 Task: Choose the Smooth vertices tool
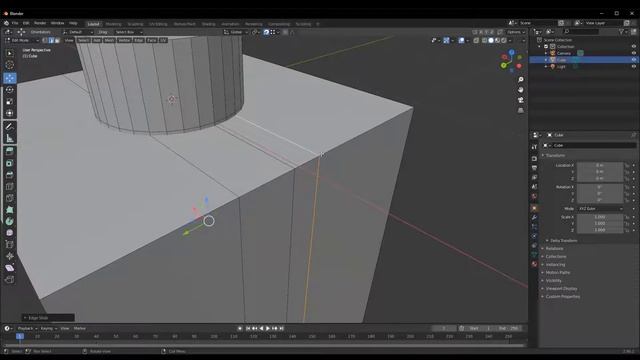(x=9, y=233)
